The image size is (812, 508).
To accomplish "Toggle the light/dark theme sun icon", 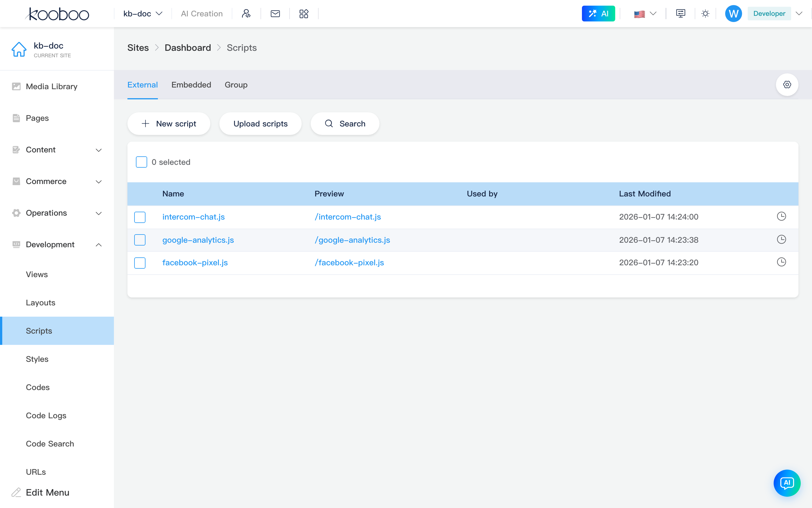I will [705, 14].
